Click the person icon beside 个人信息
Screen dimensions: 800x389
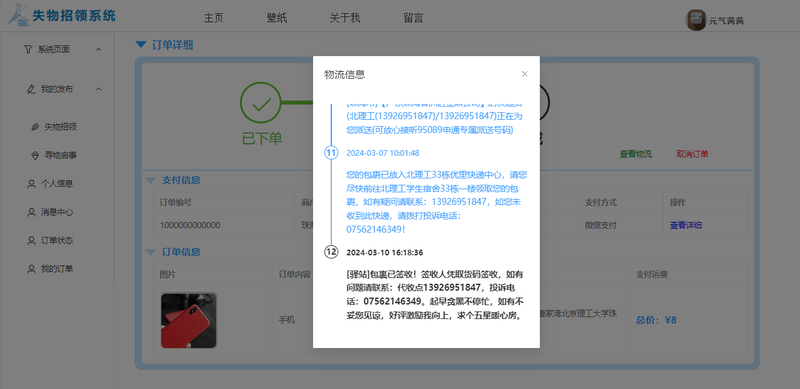tap(31, 184)
